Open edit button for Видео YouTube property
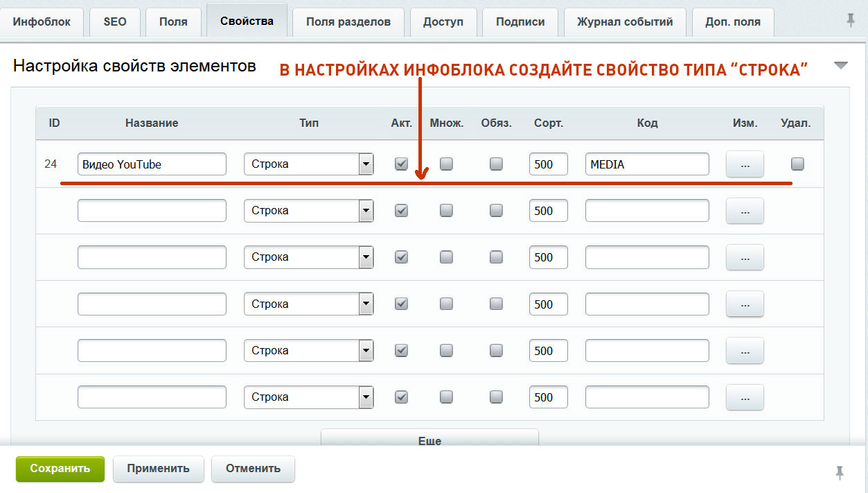This screenshot has width=868, height=493. click(x=745, y=164)
